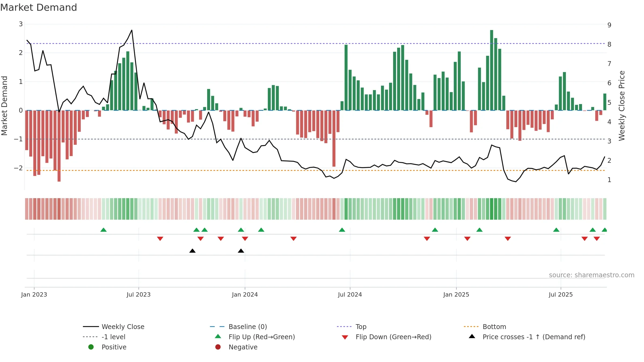Toggle the Weekly Close legend entry
The width and height of the screenshot is (644, 362).
[114, 327]
